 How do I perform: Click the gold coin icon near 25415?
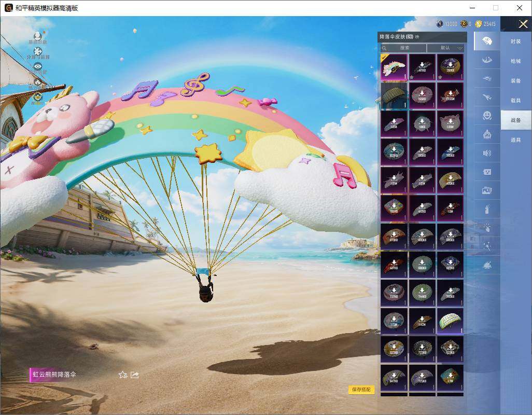coord(479,24)
